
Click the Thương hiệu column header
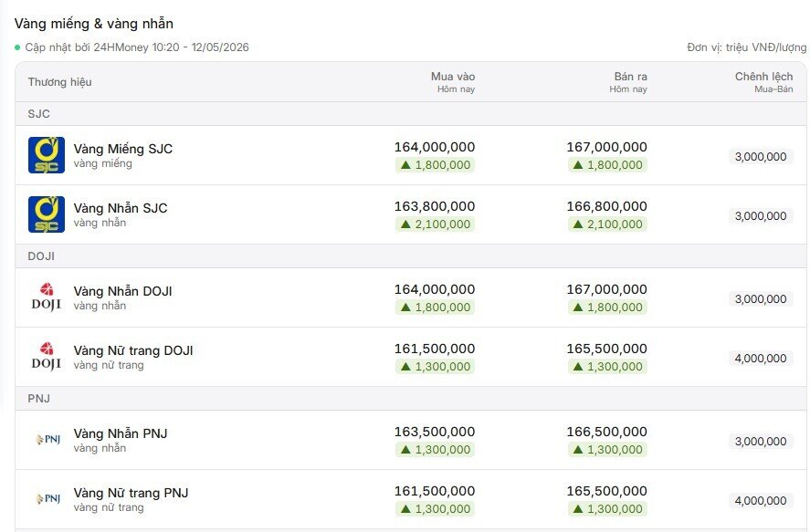60,82
